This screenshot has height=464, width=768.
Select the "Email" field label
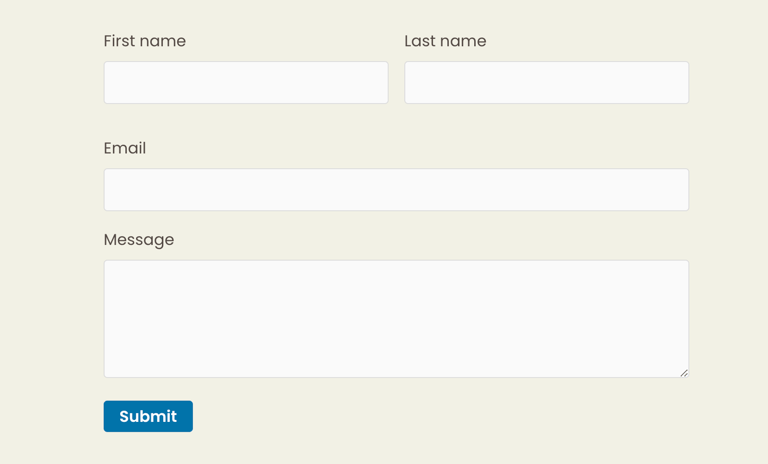(x=125, y=148)
